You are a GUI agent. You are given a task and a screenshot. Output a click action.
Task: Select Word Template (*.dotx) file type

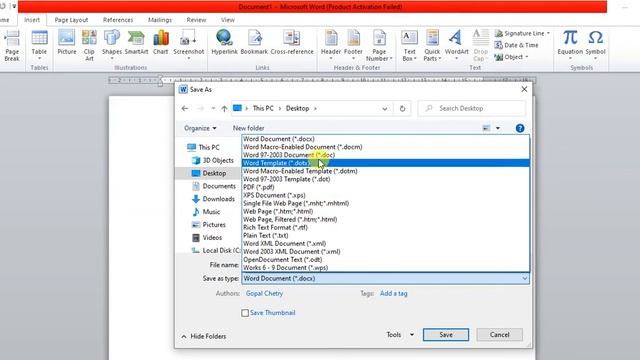click(386, 163)
